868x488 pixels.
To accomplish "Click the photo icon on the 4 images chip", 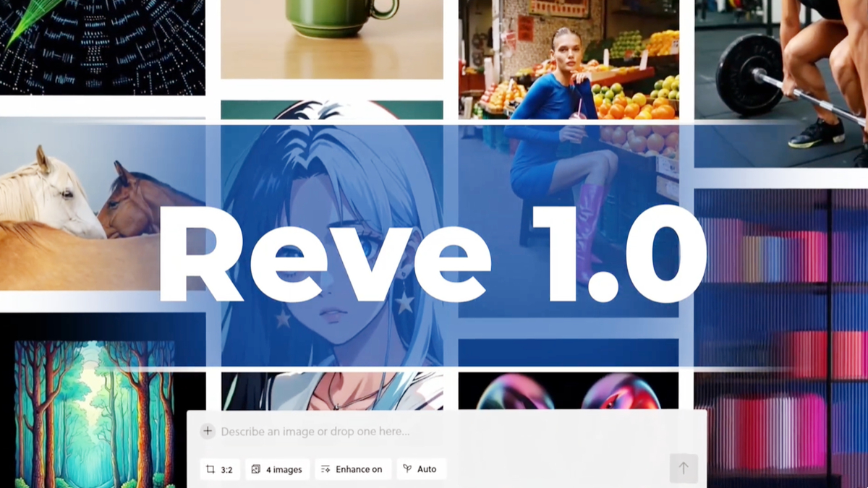I will tap(255, 469).
